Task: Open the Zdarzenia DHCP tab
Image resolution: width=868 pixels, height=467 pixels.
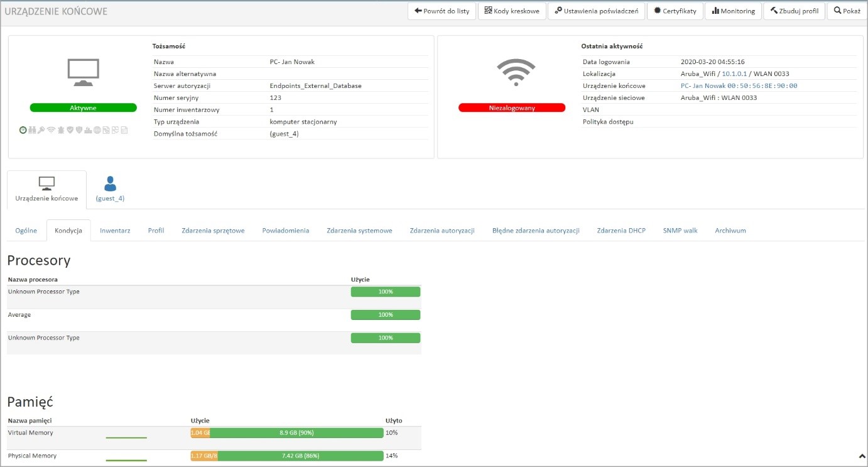Action: (x=621, y=231)
